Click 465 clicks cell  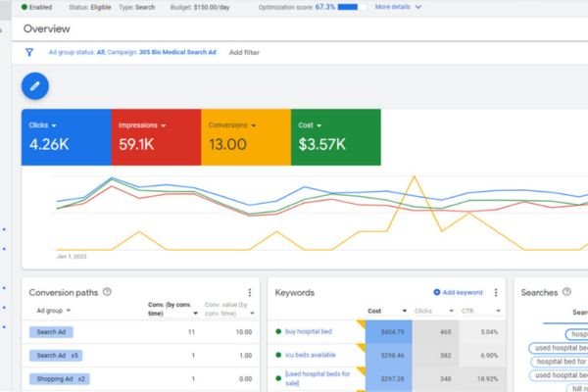tap(435, 332)
